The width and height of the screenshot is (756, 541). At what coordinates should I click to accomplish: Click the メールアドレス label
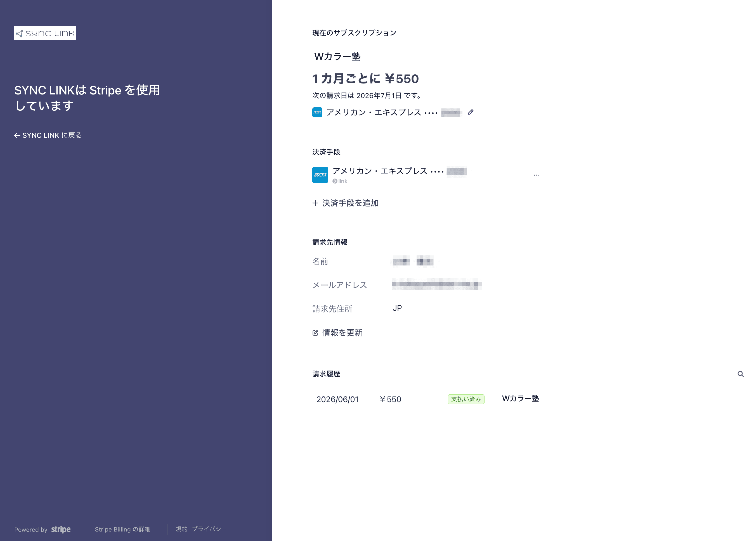pyautogui.click(x=340, y=285)
